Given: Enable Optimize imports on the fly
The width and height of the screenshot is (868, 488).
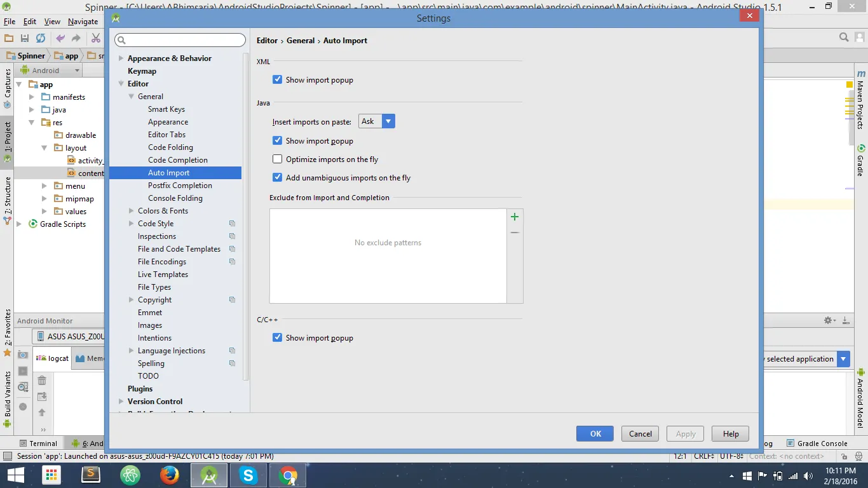Looking at the screenshot, I should (x=277, y=159).
